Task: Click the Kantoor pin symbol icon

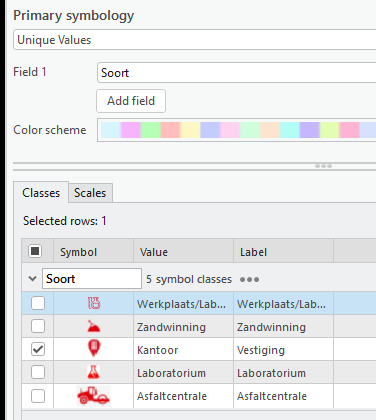Action: (x=94, y=349)
